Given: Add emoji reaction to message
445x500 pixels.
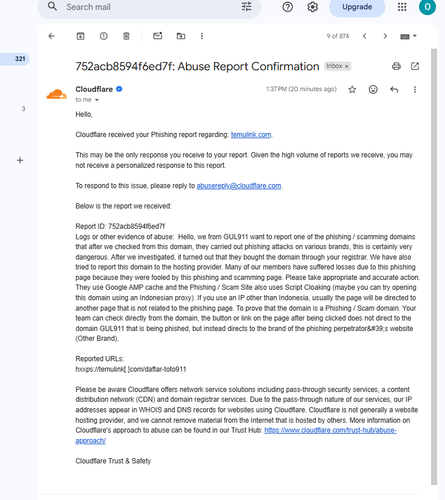Looking at the screenshot, I should (x=373, y=89).
